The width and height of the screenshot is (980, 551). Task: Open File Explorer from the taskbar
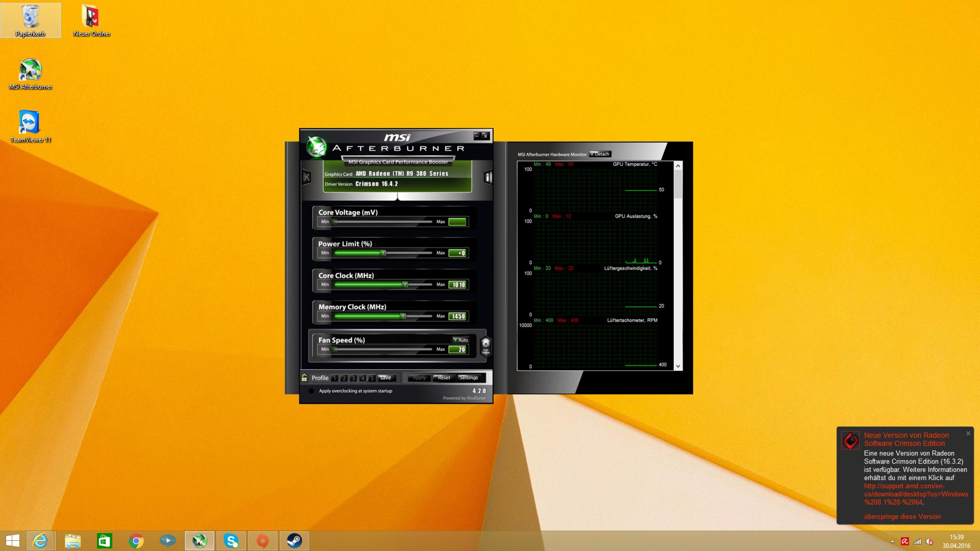point(73,541)
